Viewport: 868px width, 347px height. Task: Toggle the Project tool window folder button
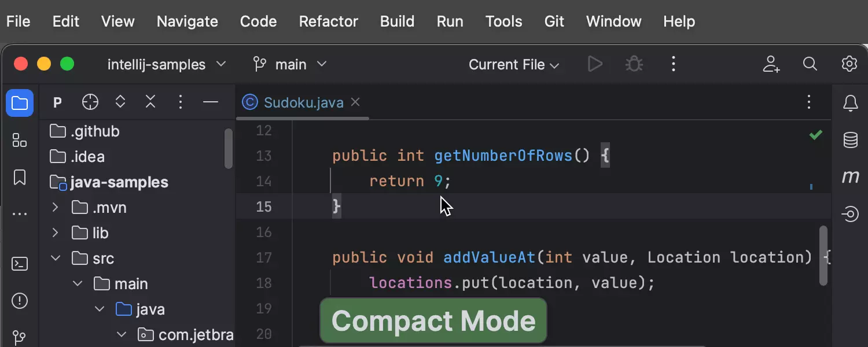pos(20,104)
